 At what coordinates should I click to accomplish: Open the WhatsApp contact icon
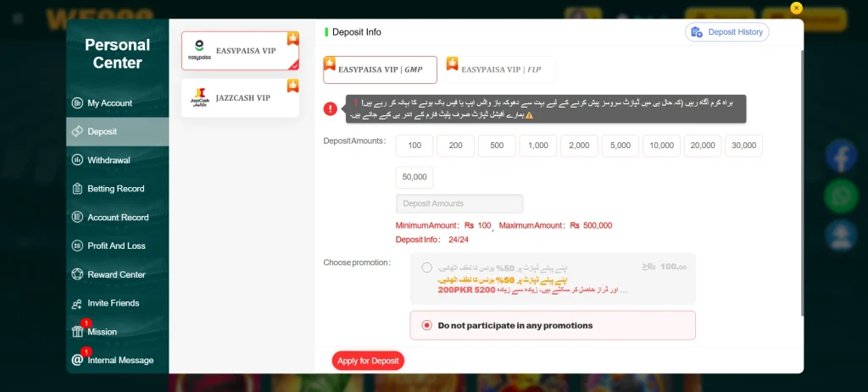pos(841,196)
